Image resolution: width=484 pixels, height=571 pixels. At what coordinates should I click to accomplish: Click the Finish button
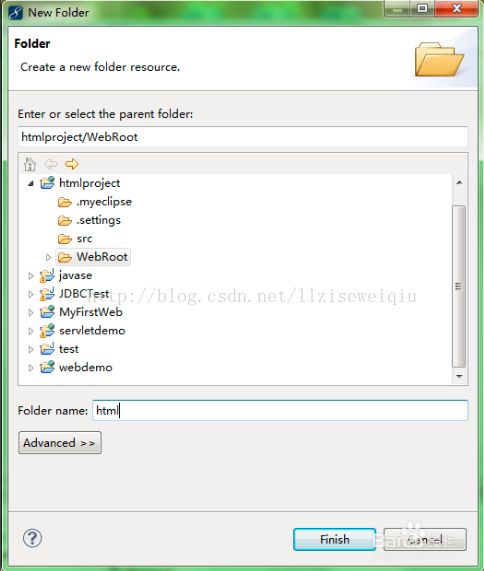334,539
